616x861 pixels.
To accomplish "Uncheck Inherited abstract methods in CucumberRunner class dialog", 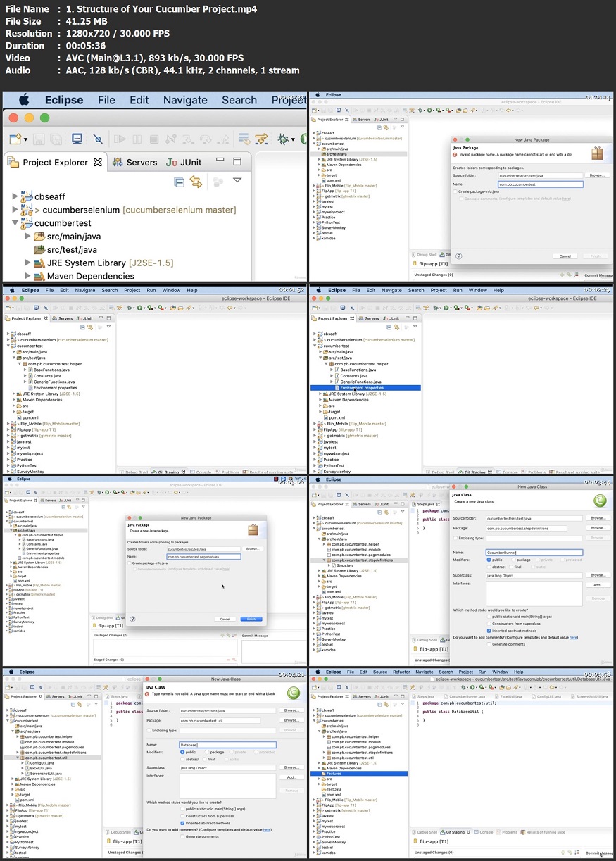I will click(489, 631).
